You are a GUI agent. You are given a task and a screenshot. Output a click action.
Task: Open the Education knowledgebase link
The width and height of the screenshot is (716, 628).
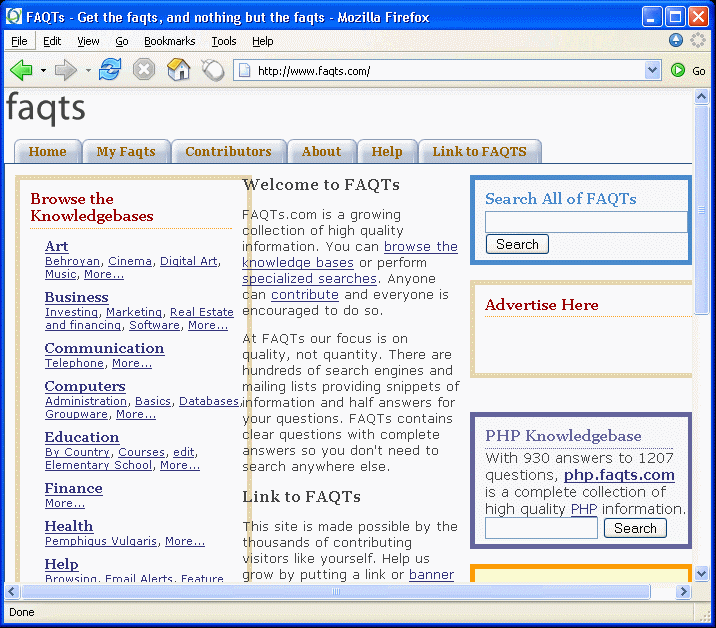[82, 438]
